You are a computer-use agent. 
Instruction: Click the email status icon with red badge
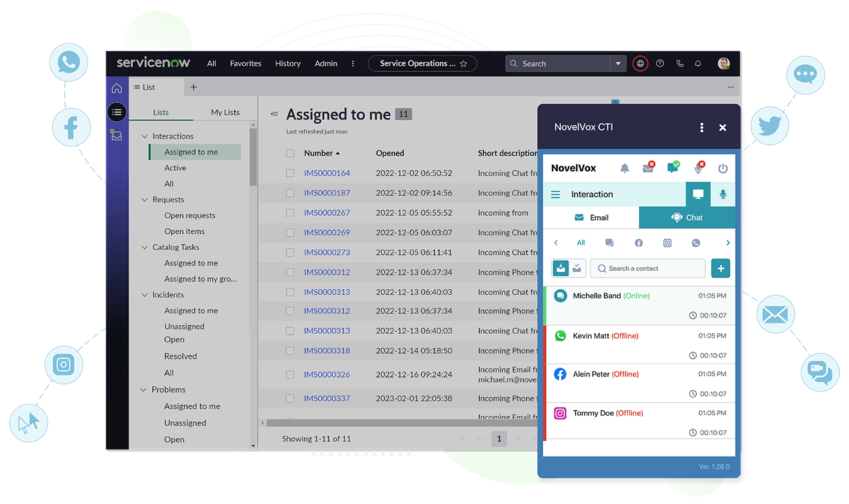648,168
